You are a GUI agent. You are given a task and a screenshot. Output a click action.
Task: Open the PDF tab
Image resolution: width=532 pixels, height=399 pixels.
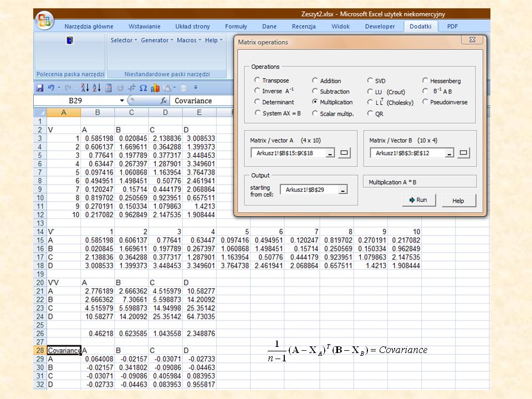[x=452, y=27]
